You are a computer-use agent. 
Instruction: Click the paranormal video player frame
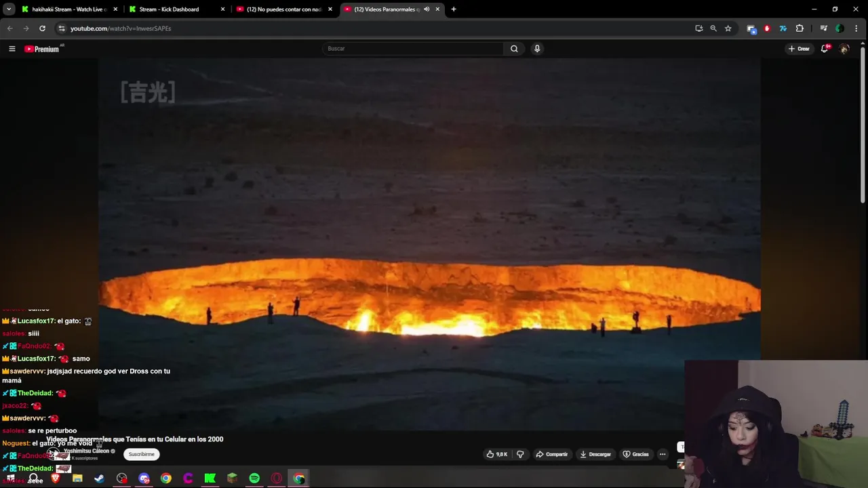pyautogui.click(x=429, y=244)
